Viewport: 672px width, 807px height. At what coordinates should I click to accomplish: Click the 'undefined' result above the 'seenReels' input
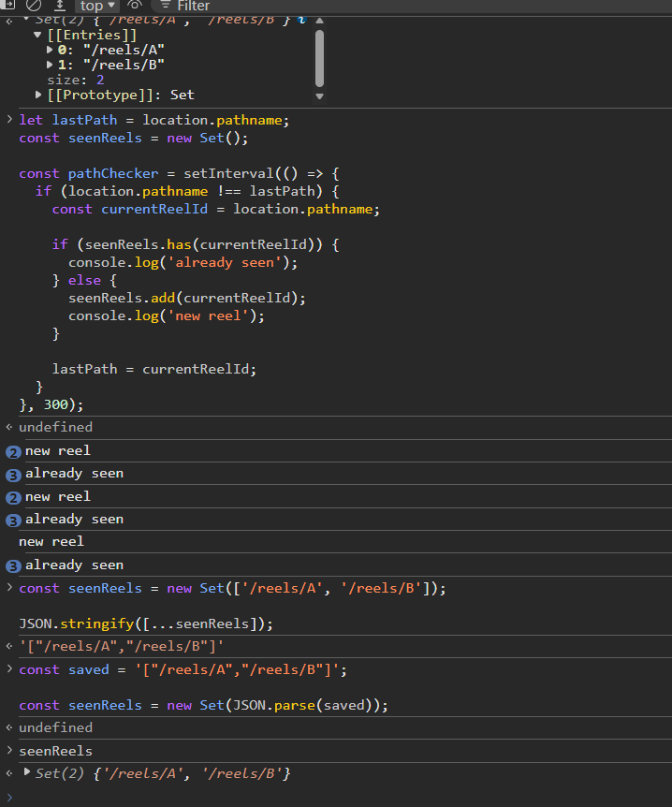point(55,727)
